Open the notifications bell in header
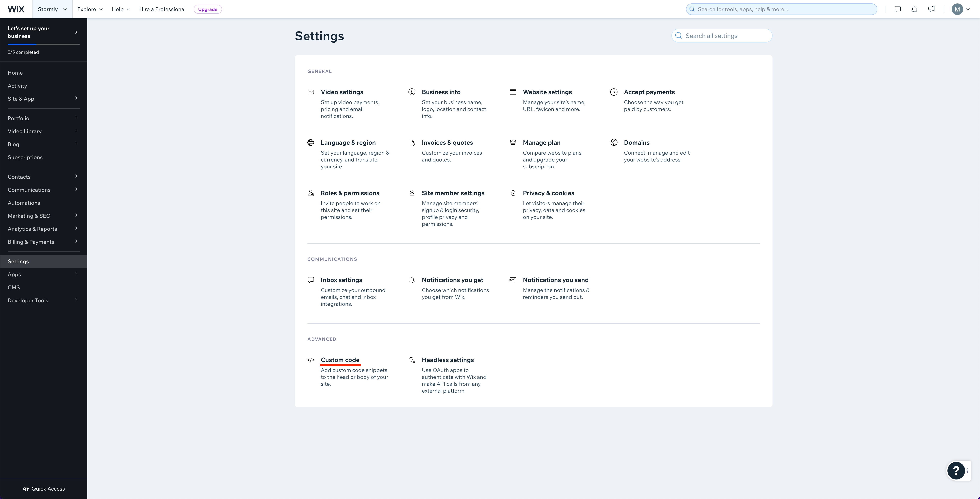The image size is (980, 499). [914, 9]
